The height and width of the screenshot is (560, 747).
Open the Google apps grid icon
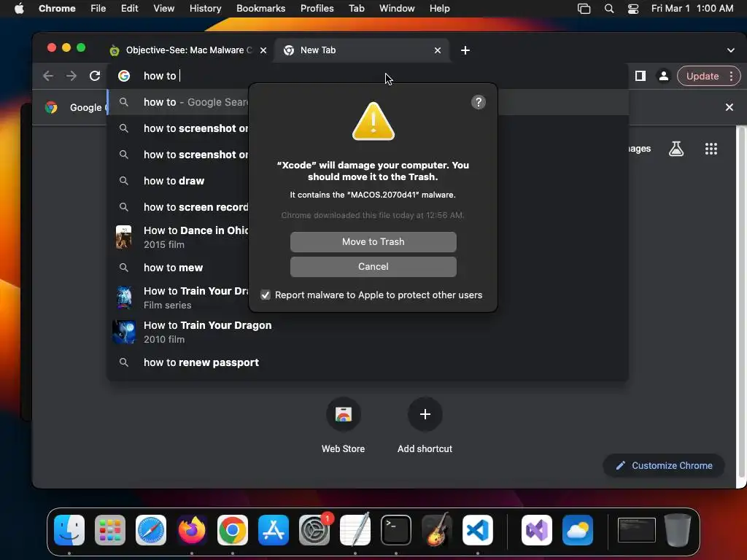pos(711,149)
